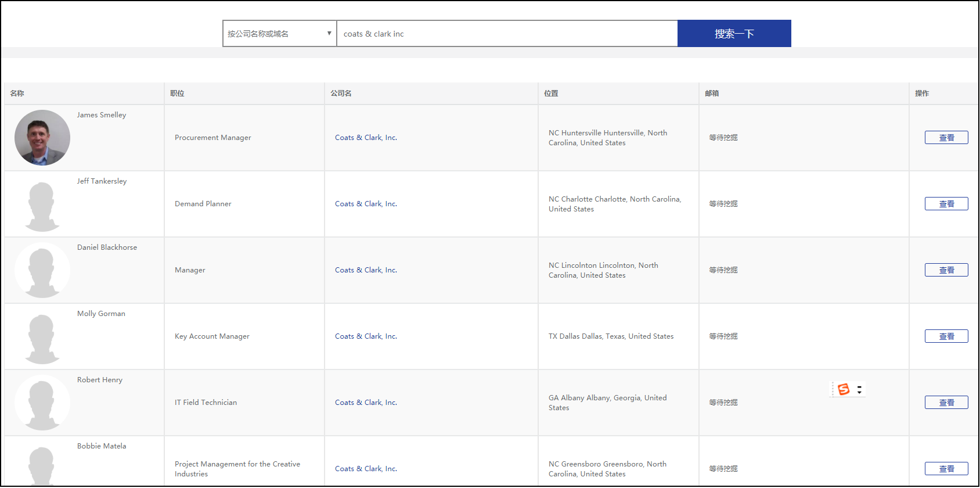The height and width of the screenshot is (488, 980).
Task: Click Molly Gorman's placeholder avatar
Action: 42,336
